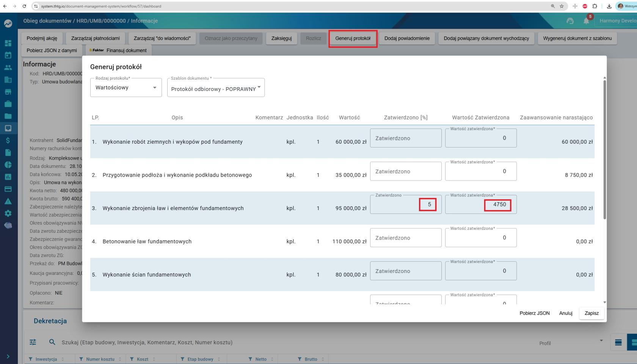Screen dimensions: 637x364
Task: Open browser downloads icon
Action: coord(609,6)
